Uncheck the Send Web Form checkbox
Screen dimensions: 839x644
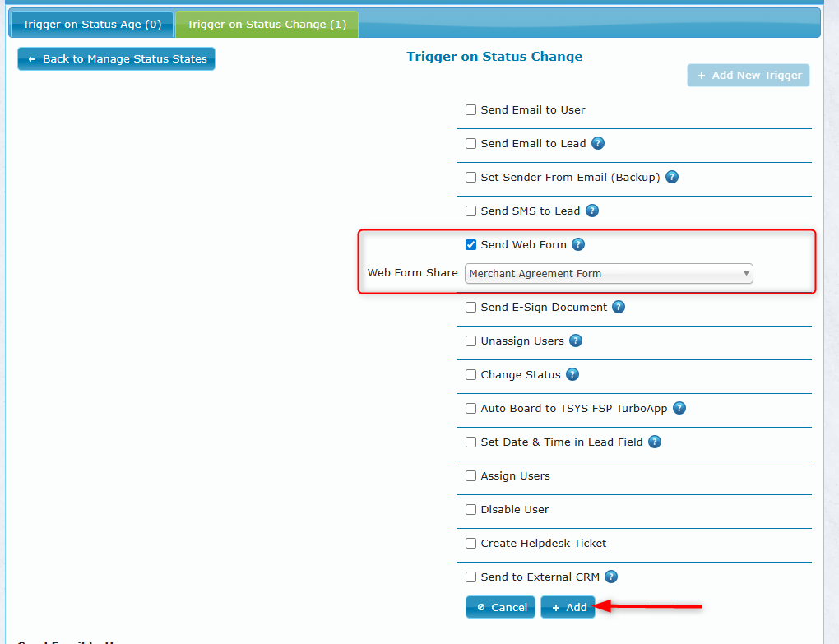[471, 244]
